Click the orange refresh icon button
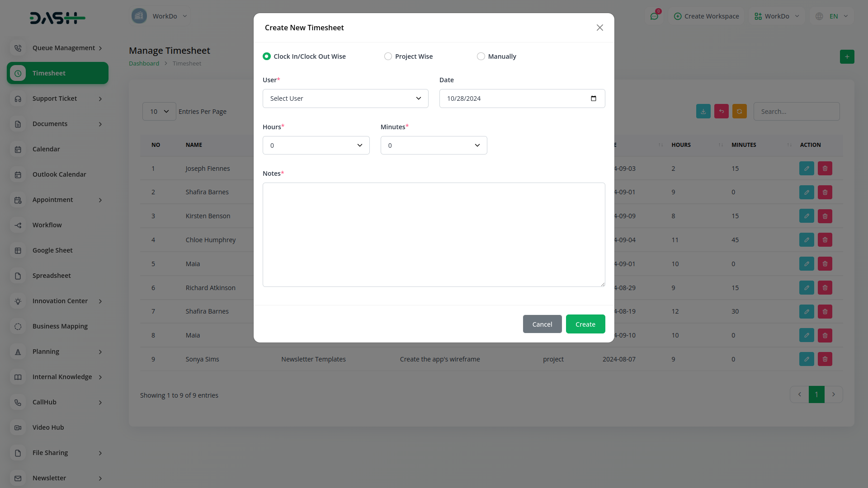Screen dimensions: 868x488 coord(739,111)
